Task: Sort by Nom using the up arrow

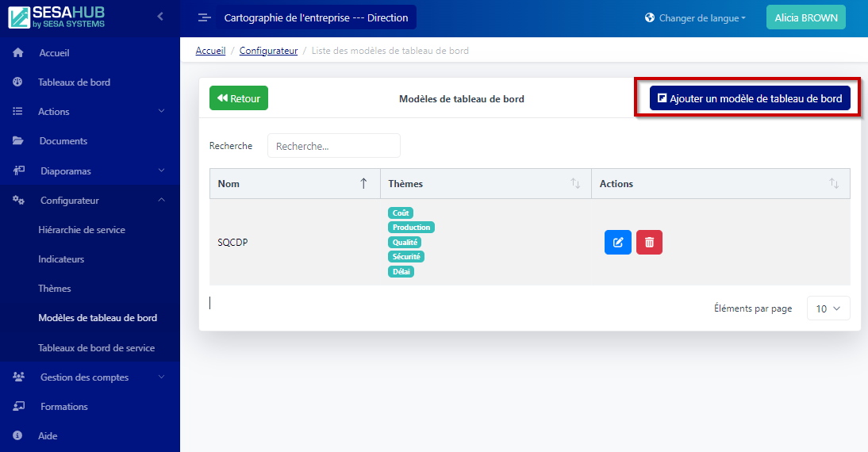Action: [363, 183]
